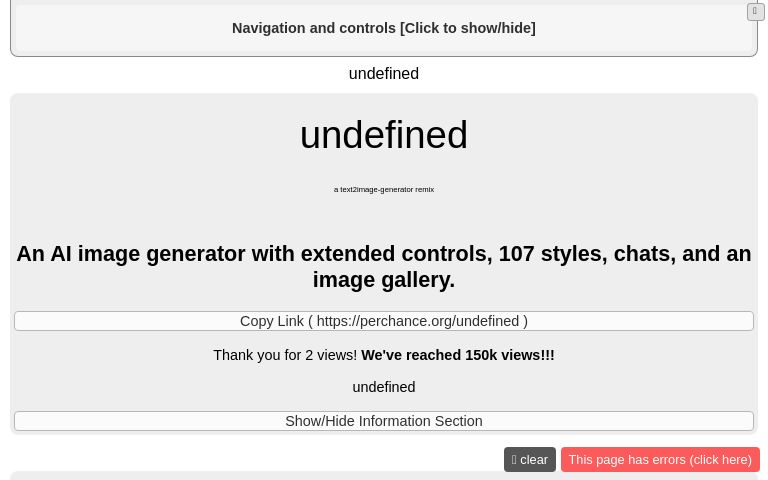
Task: Click the 'undefined' text under the views message
Action: tap(383, 387)
